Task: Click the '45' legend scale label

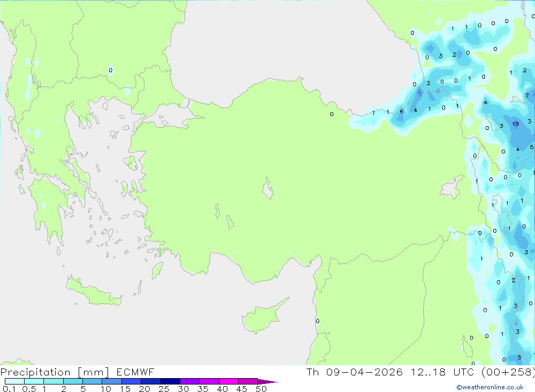Action: tap(242, 389)
